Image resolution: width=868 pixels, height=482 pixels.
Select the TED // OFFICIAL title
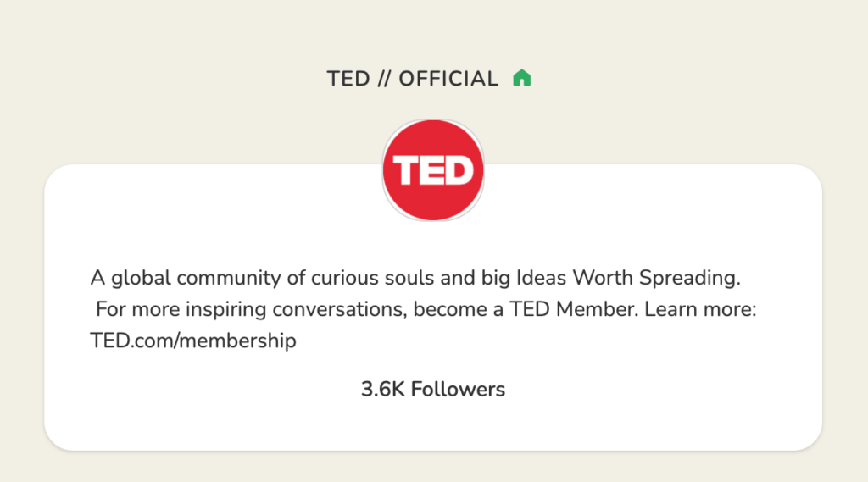tap(413, 79)
